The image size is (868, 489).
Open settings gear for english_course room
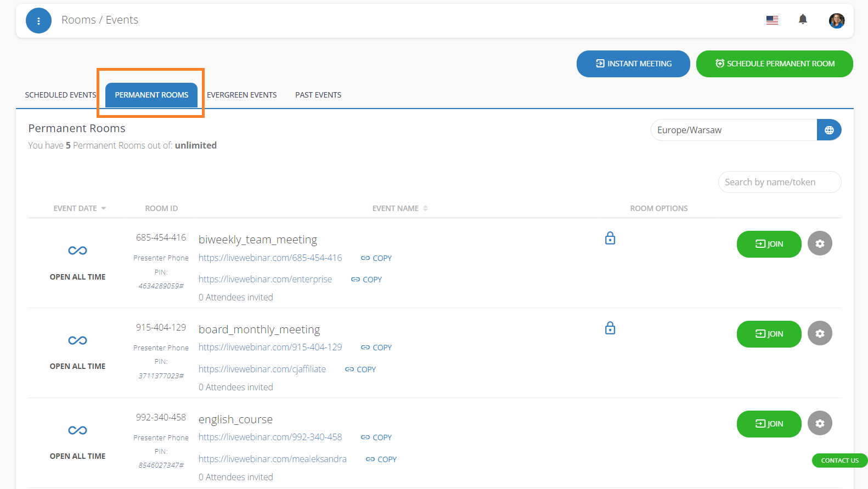coord(819,423)
